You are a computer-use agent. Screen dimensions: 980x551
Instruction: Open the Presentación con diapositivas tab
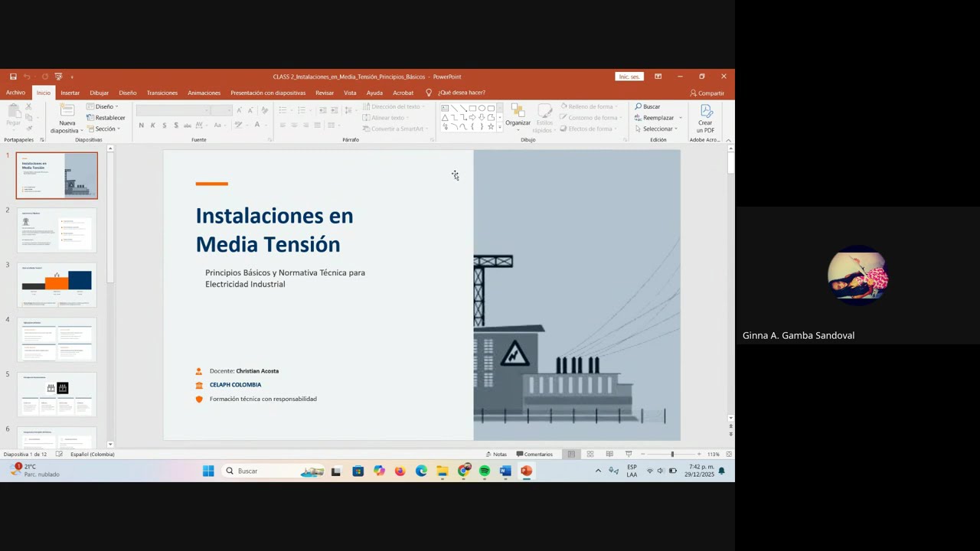pos(268,93)
